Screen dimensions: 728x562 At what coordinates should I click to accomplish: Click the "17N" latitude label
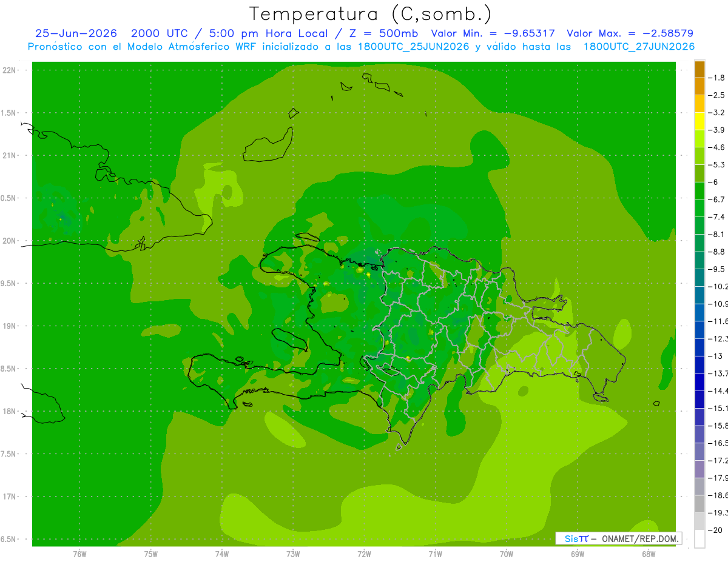coord(8,497)
